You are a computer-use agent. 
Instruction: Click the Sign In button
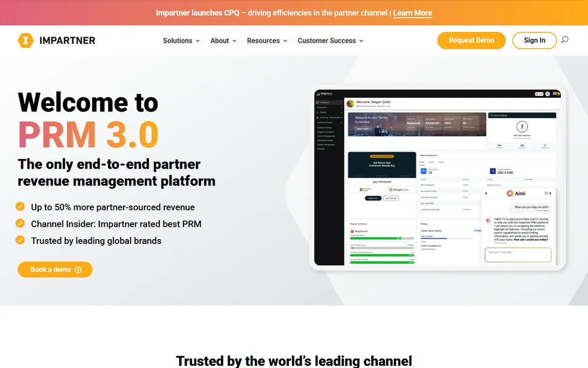pyautogui.click(x=535, y=41)
